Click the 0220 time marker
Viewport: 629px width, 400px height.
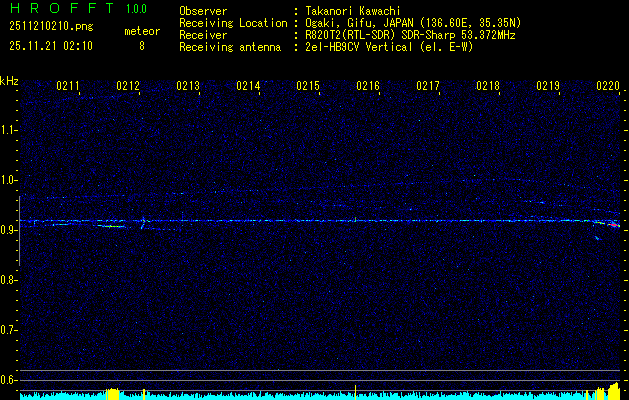point(608,85)
